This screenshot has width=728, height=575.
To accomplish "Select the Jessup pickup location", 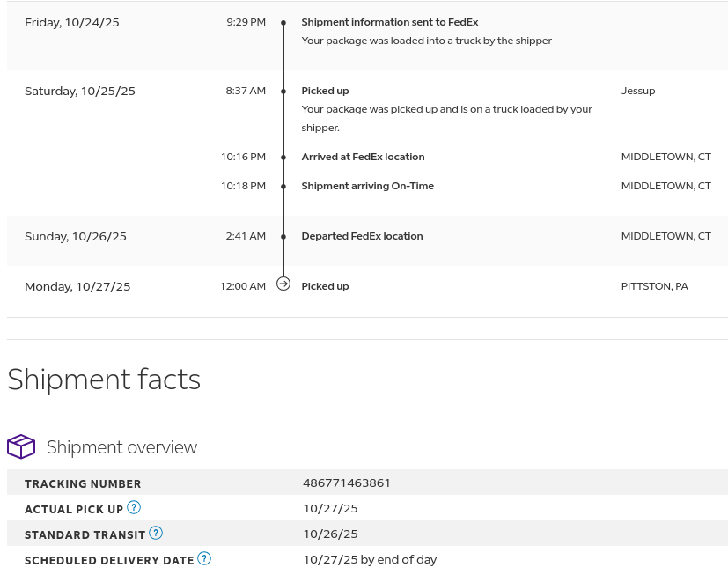I will [638, 91].
